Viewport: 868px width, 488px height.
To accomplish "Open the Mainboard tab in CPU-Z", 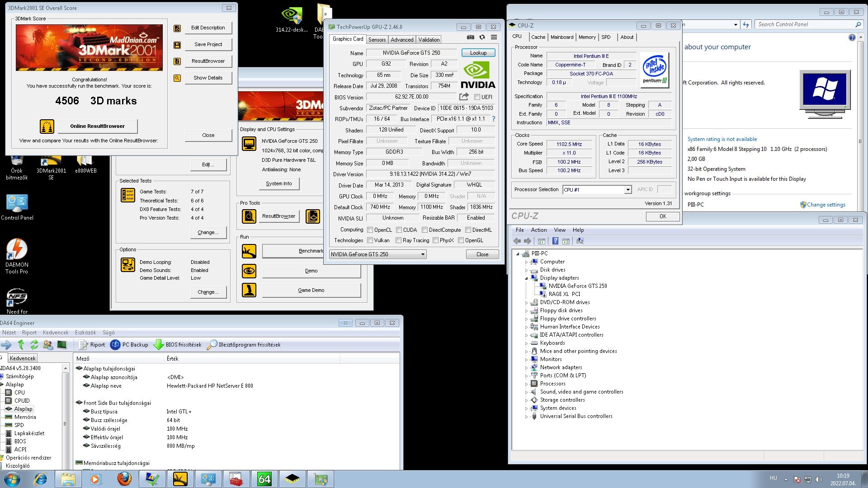I will coord(561,37).
